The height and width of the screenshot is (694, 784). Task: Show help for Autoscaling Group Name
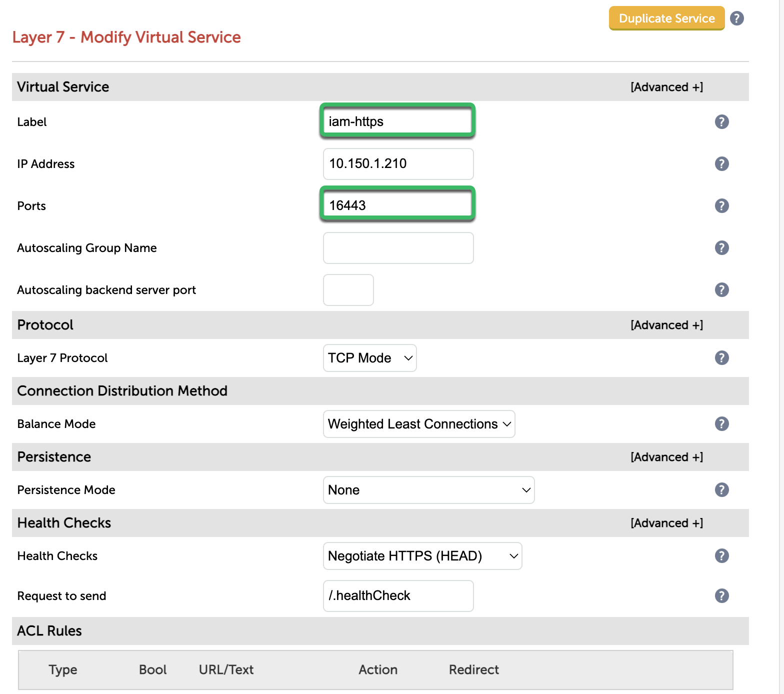[x=721, y=247]
